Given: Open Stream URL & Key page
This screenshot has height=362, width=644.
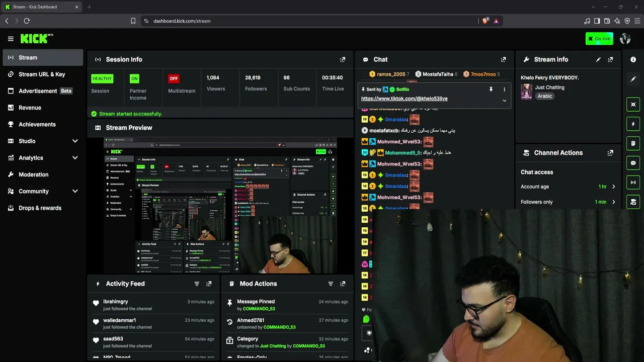Looking at the screenshot, I should pos(43,74).
